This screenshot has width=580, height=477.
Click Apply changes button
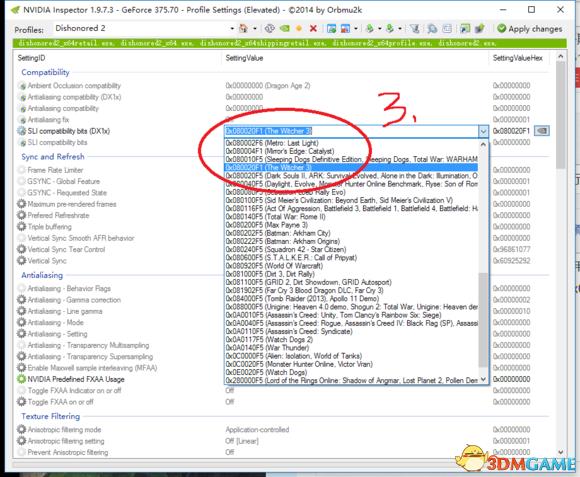pos(530,28)
